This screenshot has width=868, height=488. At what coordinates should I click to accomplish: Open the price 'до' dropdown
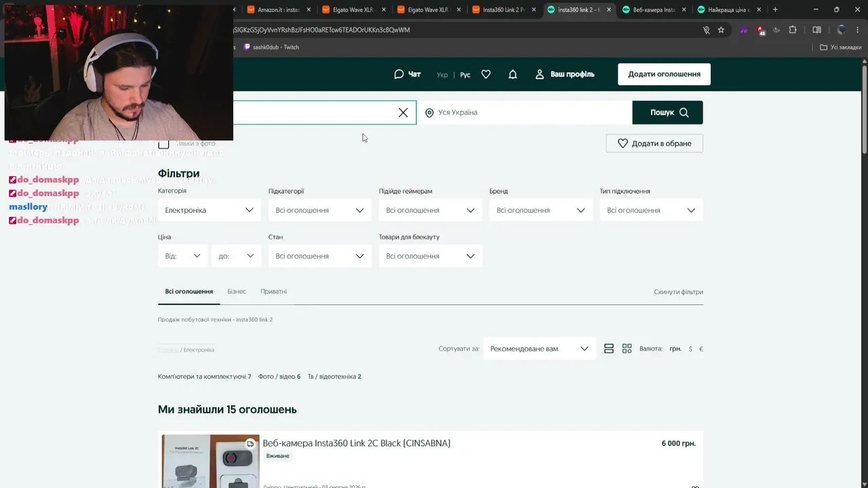[236, 256]
